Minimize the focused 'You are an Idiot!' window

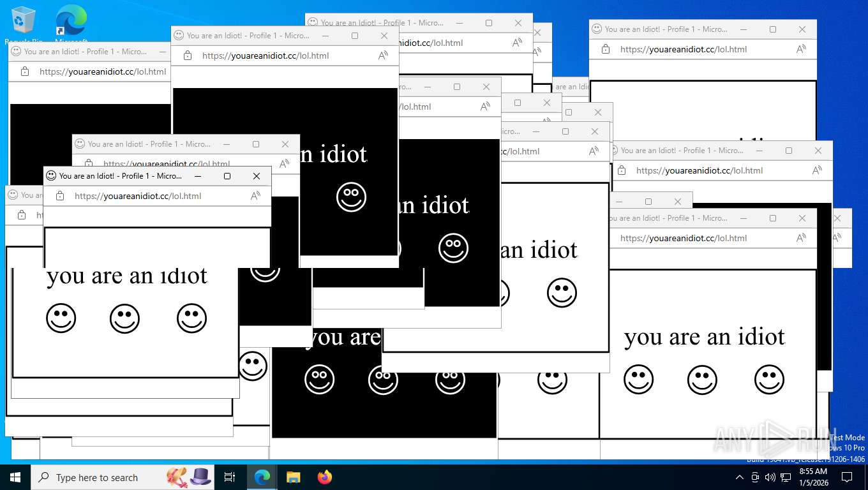[198, 176]
